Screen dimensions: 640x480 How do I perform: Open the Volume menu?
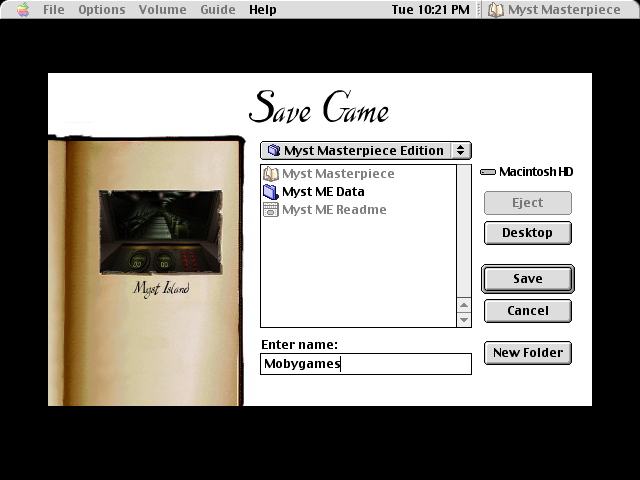pyautogui.click(x=162, y=10)
